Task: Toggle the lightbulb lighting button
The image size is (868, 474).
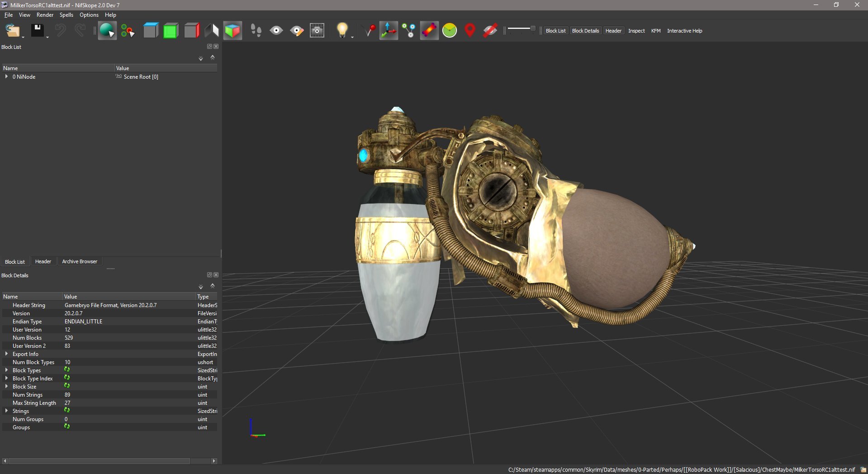Action: click(342, 31)
